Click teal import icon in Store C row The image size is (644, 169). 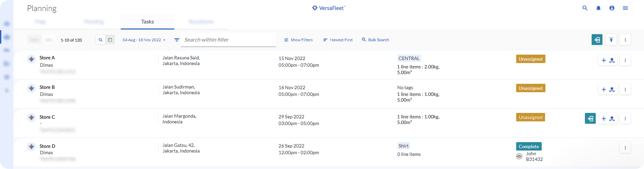pyautogui.click(x=590, y=118)
